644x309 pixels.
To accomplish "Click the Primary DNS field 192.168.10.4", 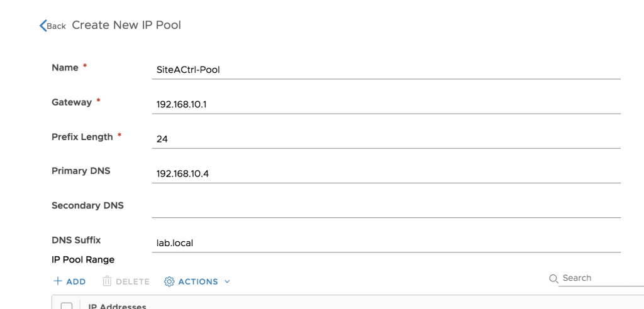I will pos(386,174).
